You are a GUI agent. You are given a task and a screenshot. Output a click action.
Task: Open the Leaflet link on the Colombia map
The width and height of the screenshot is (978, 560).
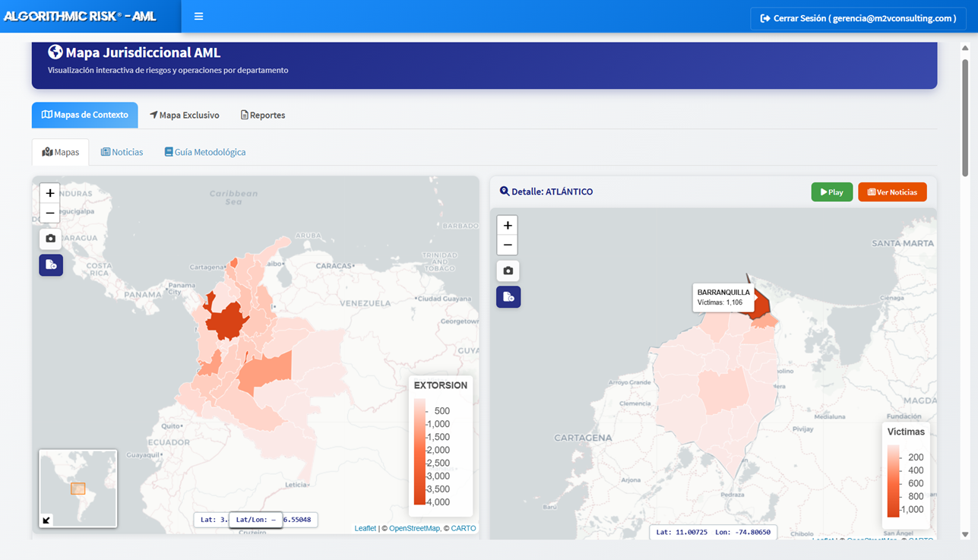(x=366, y=528)
